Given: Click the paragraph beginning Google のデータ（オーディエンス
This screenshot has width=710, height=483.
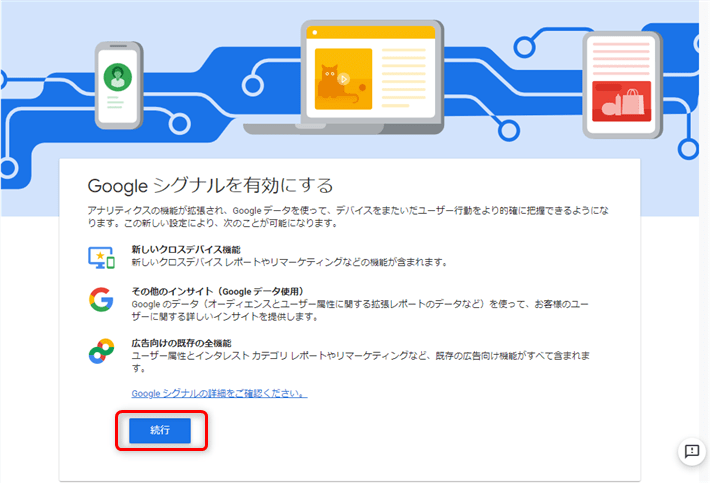Looking at the screenshot, I should click(360, 310).
